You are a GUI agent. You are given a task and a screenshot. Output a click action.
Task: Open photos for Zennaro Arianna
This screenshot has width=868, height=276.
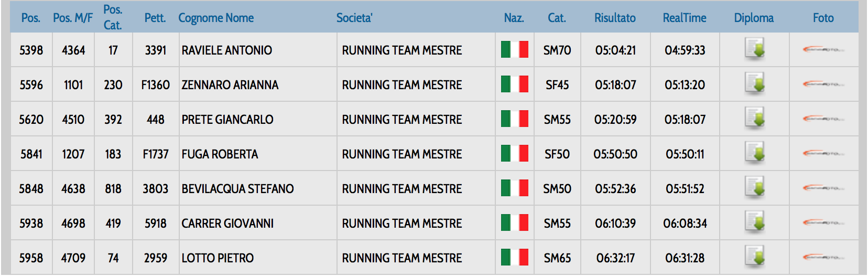point(823,84)
